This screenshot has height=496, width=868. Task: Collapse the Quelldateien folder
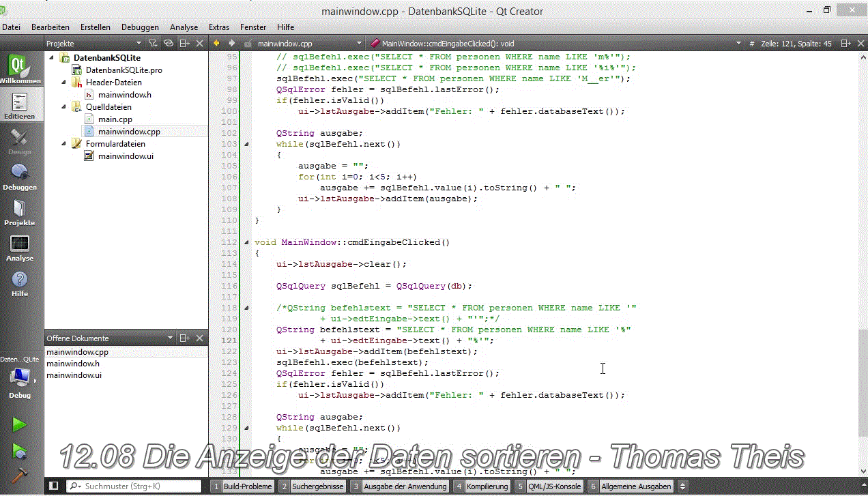coord(63,107)
